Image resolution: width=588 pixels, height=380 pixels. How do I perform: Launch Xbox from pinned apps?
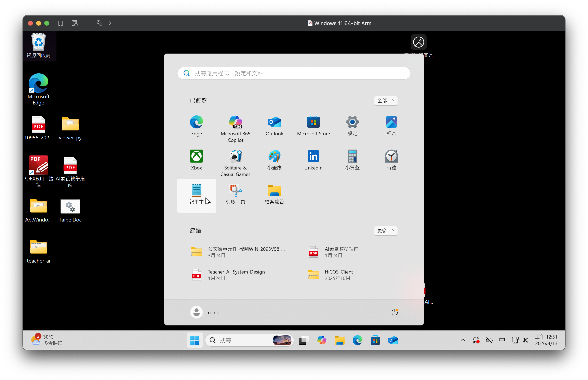coord(196,160)
